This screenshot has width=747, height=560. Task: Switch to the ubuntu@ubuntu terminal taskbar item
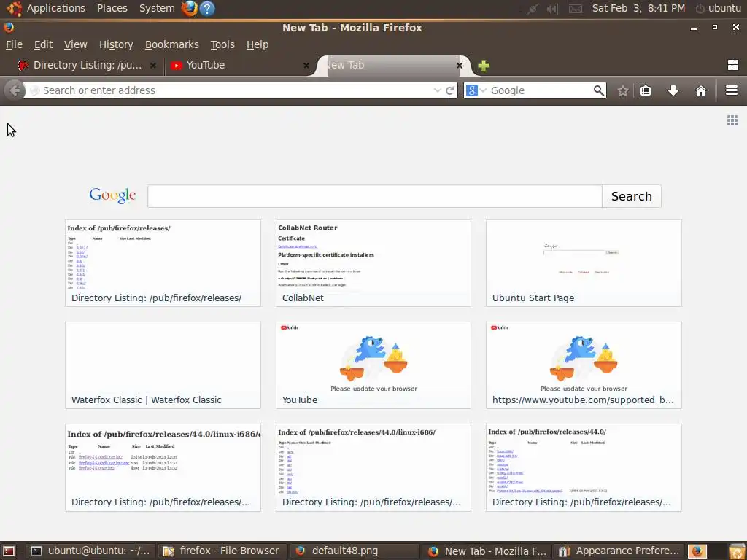point(90,551)
